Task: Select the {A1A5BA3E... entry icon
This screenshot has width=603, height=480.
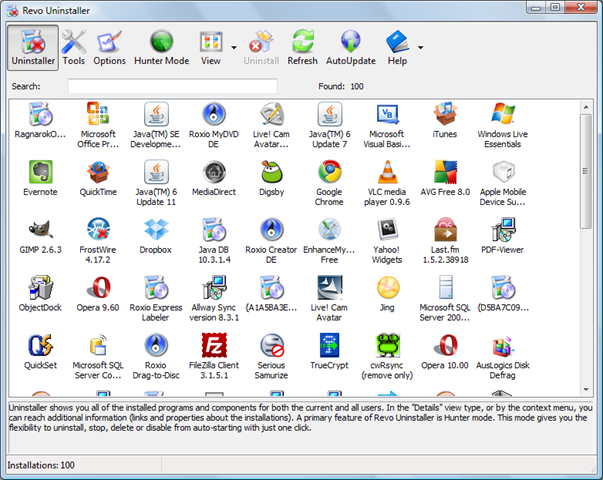Action: (x=272, y=287)
